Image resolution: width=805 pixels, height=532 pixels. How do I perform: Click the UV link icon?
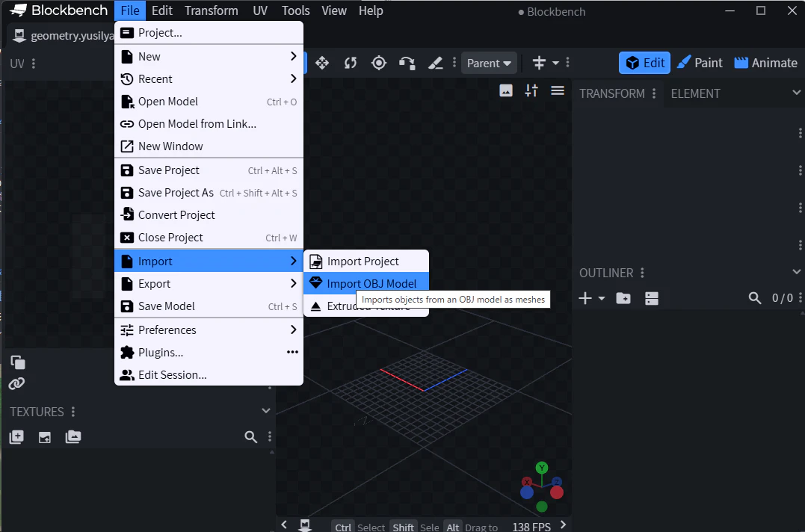click(x=16, y=383)
